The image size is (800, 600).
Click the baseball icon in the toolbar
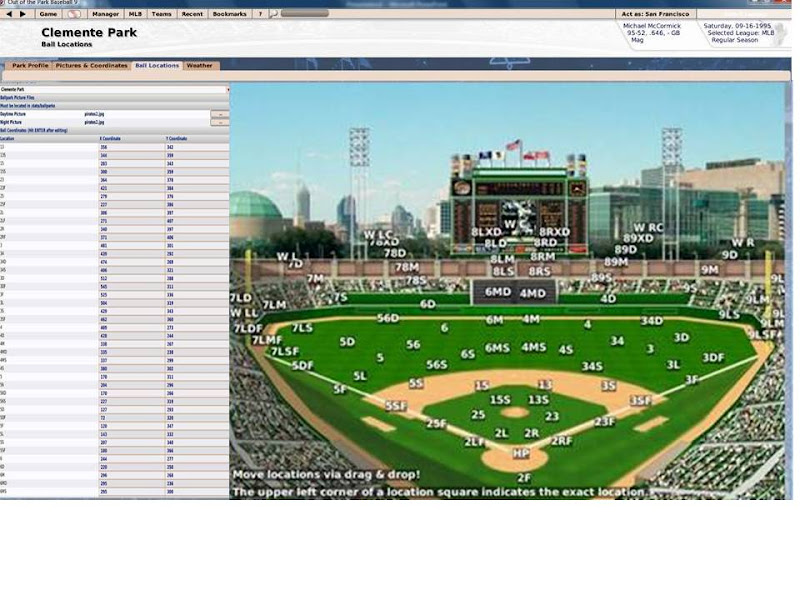point(74,14)
